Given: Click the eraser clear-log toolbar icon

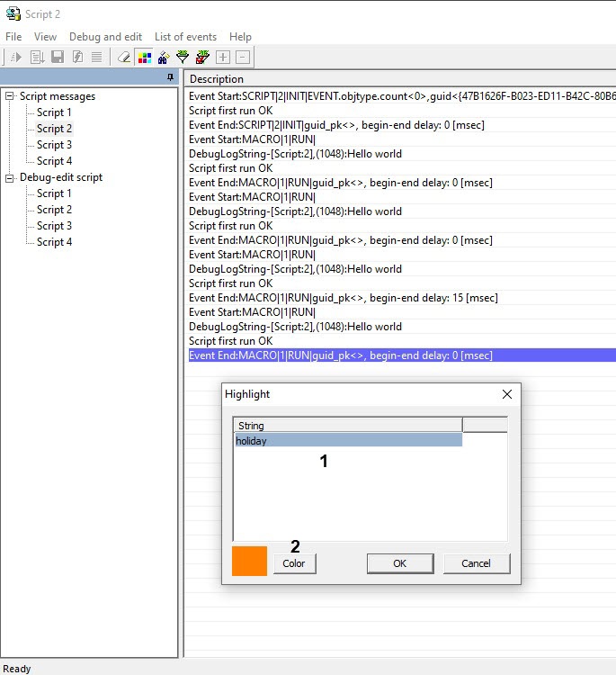Looking at the screenshot, I should pyautogui.click(x=124, y=57).
